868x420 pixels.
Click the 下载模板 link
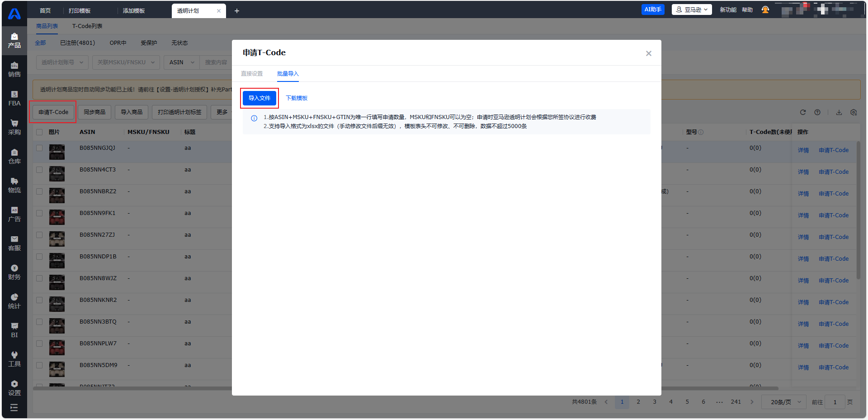tap(297, 98)
